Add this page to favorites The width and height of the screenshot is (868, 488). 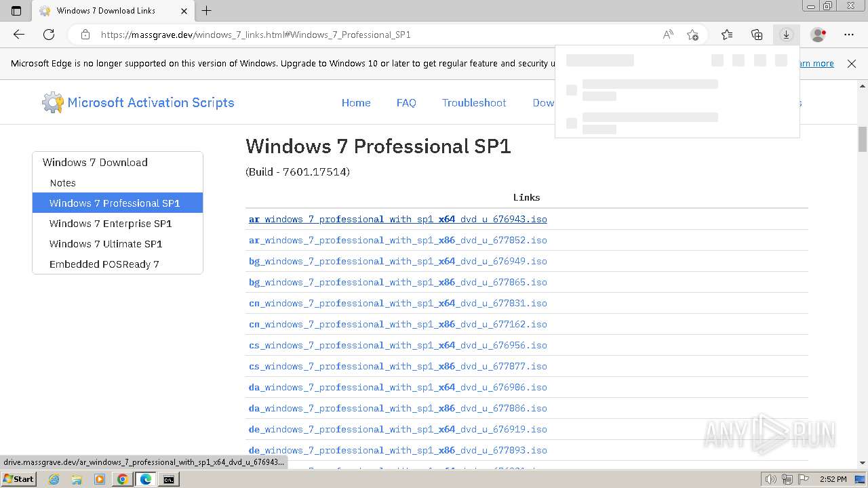(x=692, y=35)
